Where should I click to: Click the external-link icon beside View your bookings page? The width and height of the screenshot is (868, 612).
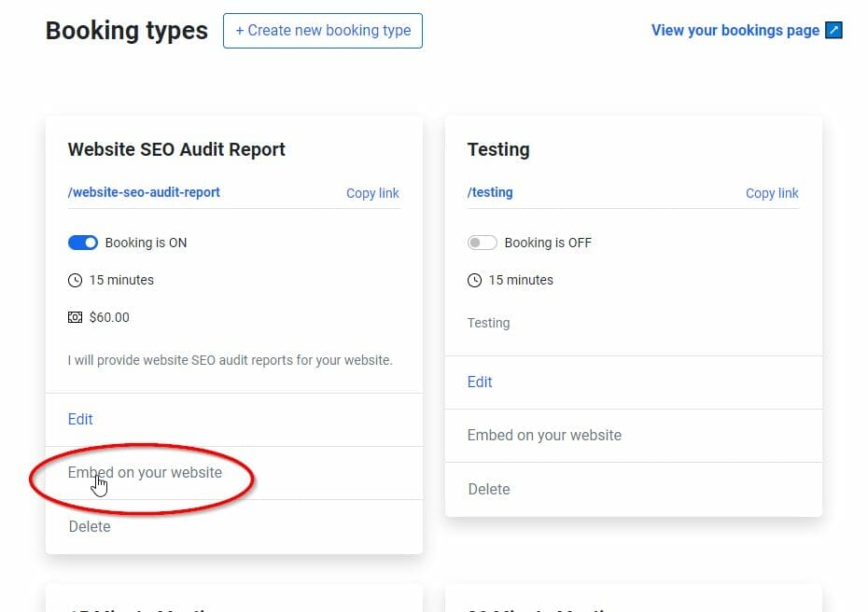[833, 30]
